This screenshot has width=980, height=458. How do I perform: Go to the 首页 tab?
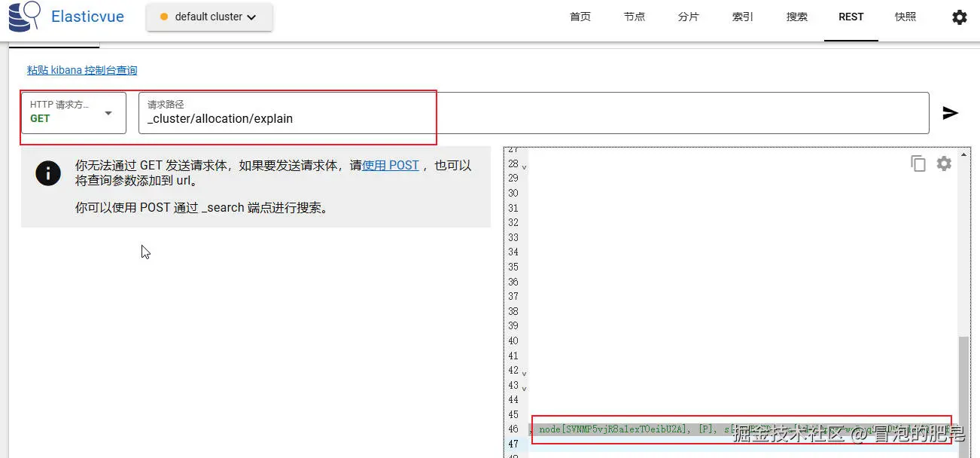580,17
